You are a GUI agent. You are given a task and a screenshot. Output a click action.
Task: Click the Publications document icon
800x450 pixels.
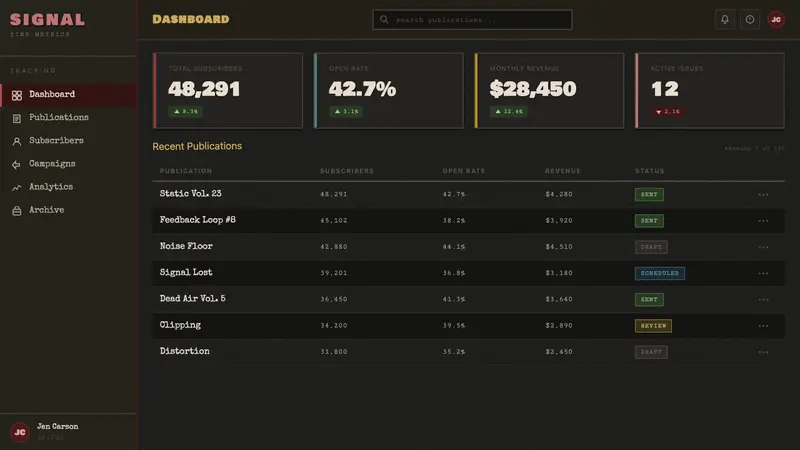tap(17, 118)
